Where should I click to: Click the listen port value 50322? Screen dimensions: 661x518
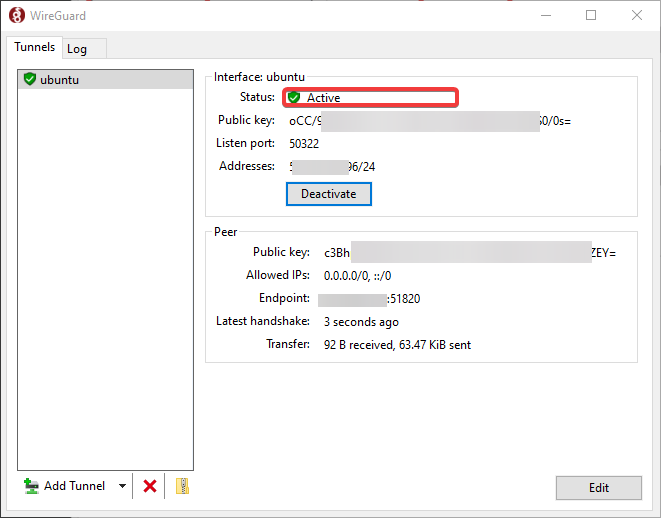pyautogui.click(x=304, y=144)
